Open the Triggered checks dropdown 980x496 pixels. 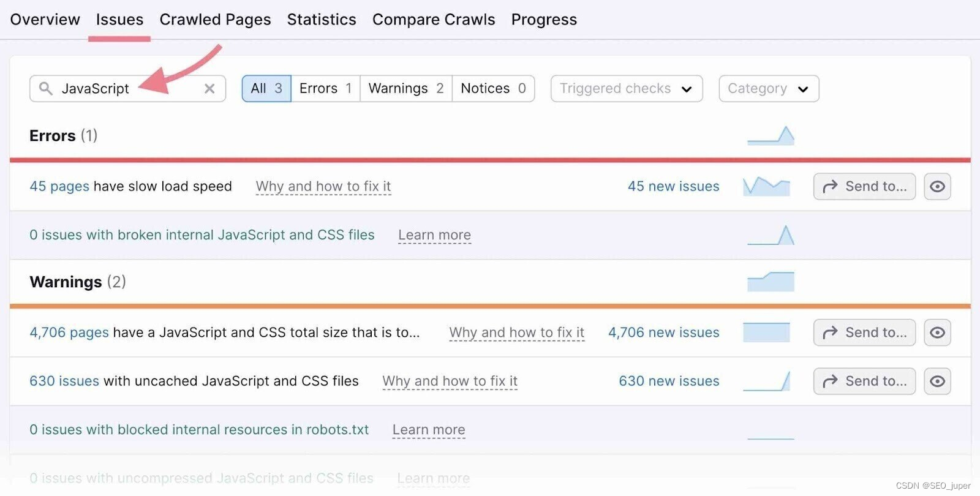(626, 89)
